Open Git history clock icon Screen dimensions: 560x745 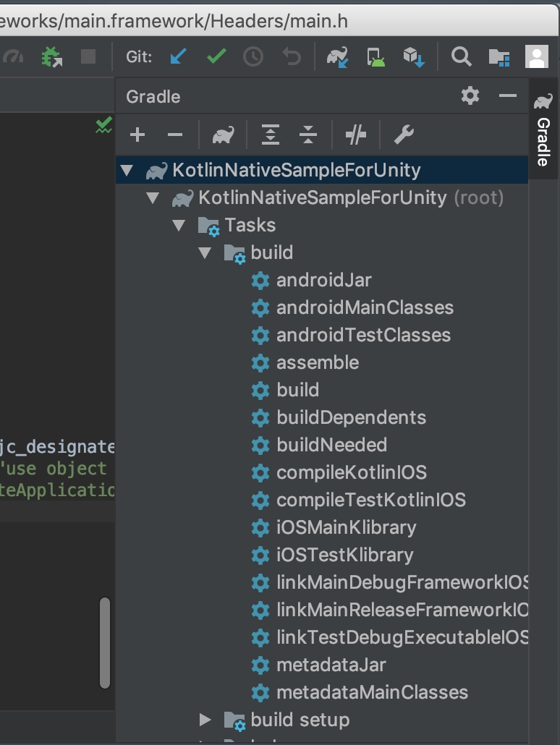tap(253, 57)
